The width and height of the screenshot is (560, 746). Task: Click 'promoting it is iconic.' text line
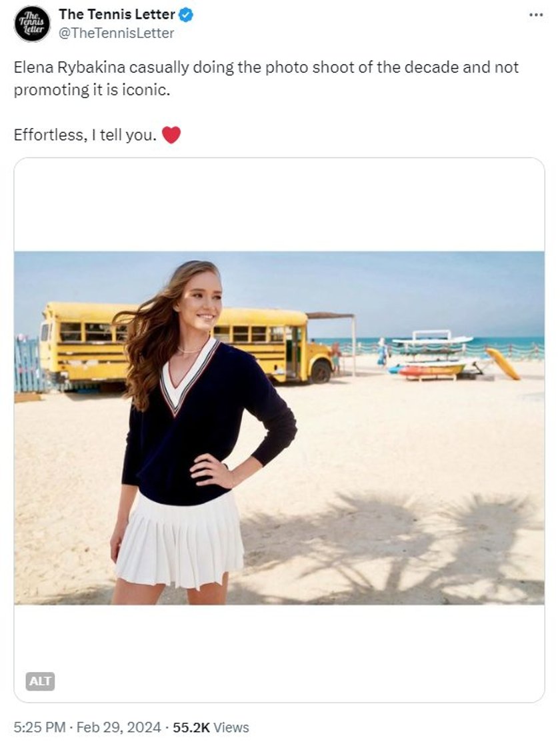(x=92, y=90)
